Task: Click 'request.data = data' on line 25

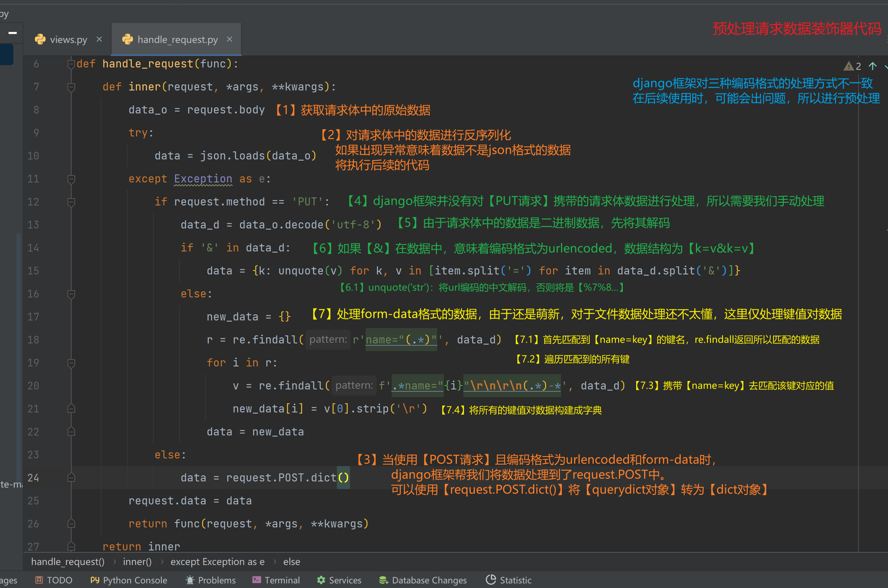Action: coord(190,501)
